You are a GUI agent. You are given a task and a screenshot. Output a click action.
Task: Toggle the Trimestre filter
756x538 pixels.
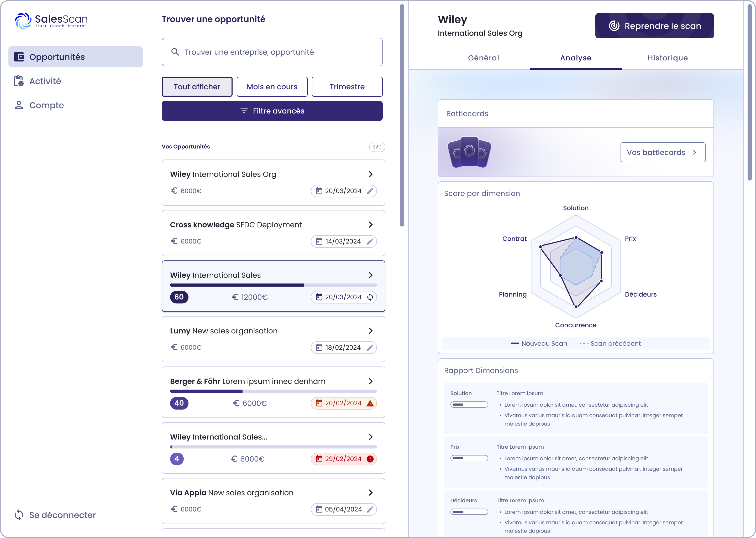point(347,87)
